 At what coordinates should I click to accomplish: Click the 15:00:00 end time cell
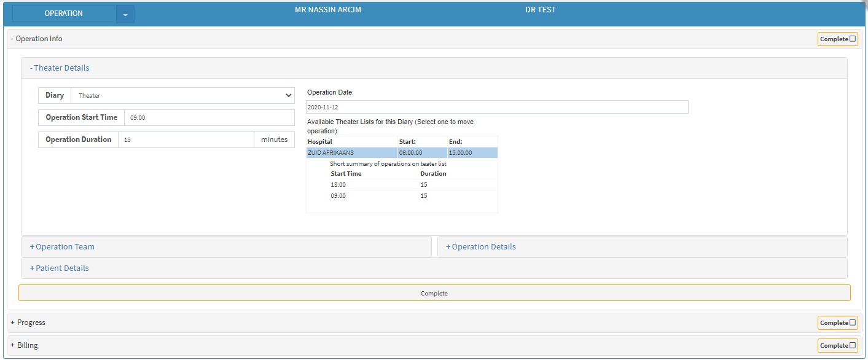[x=472, y=153]
